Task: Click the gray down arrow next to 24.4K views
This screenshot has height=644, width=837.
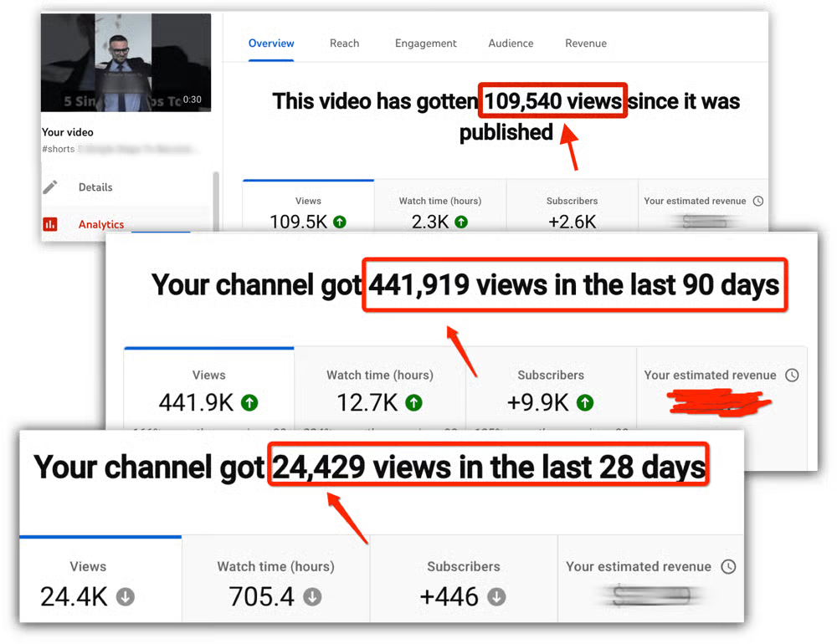Action: point(126,597)
